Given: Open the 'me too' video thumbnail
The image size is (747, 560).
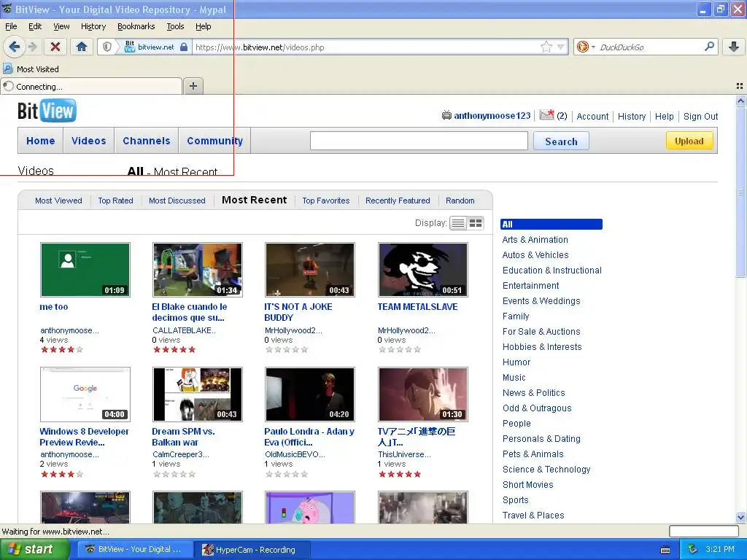Looking at the screenshot, I should tap(85, 270).
